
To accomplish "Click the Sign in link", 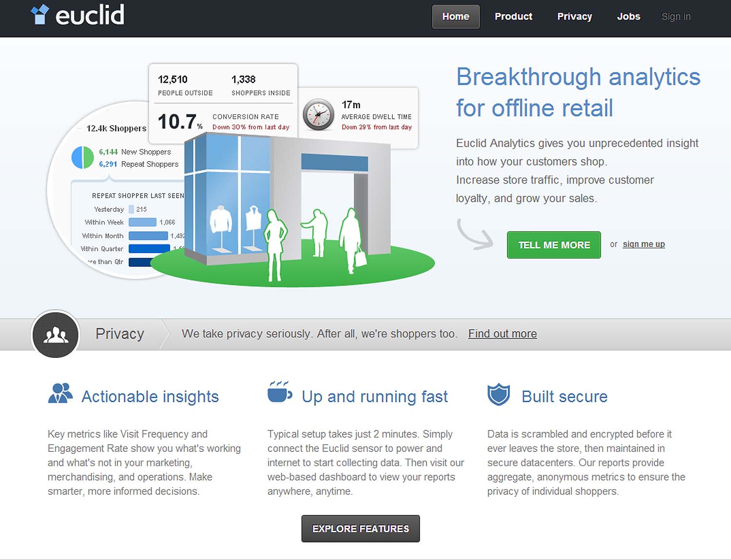I will coord(676,16).
